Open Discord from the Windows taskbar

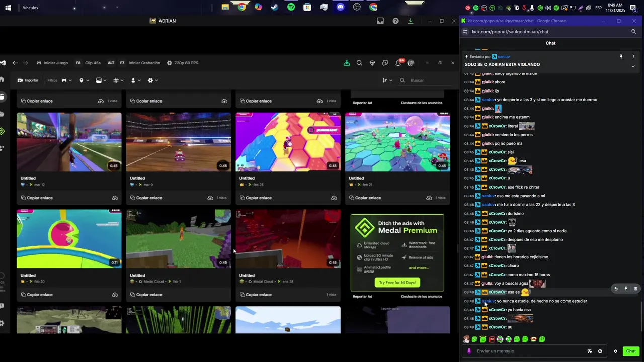point(341,7)
